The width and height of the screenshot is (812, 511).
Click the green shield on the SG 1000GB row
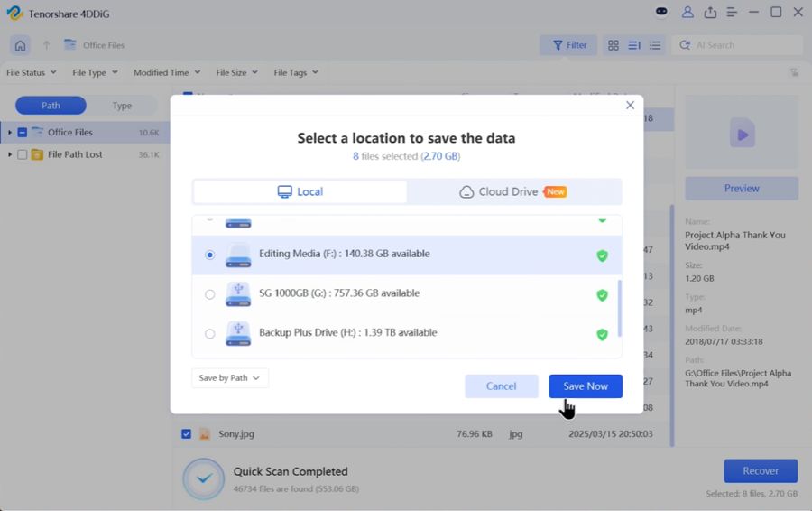pyautogui.click(x=602, y=295)
